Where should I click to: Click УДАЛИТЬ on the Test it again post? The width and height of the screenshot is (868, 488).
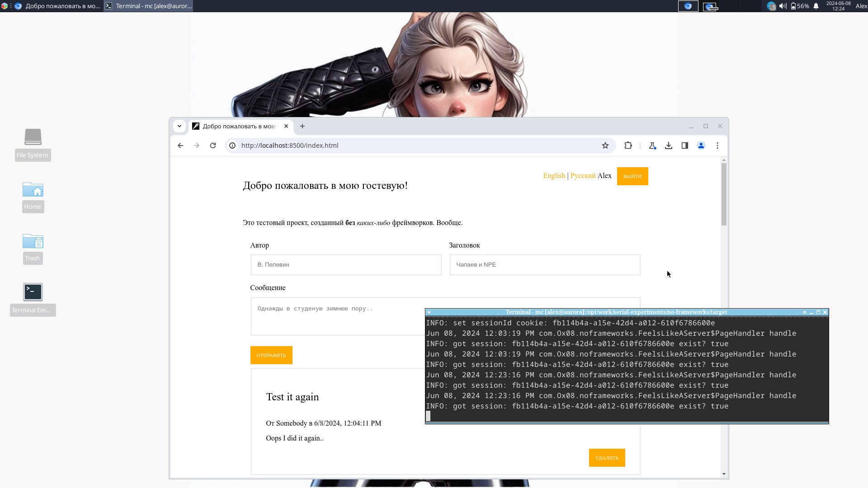(607, 458)
